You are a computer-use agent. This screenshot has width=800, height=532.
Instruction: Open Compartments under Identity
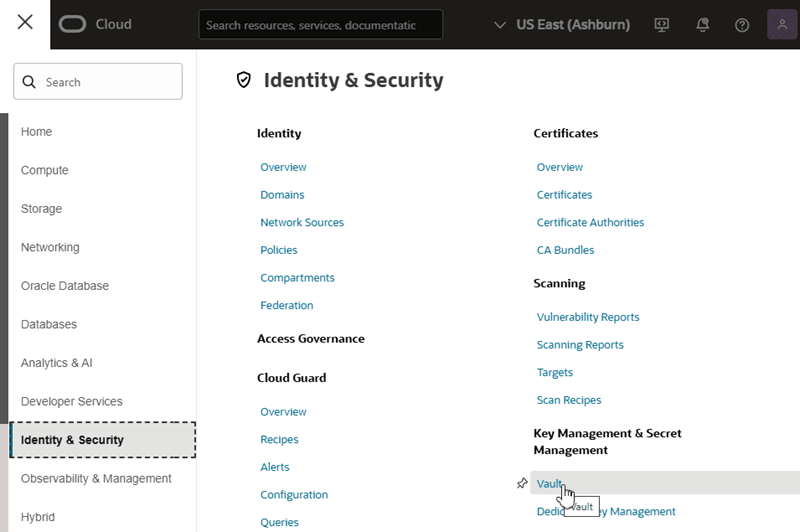tap(297, 277)
